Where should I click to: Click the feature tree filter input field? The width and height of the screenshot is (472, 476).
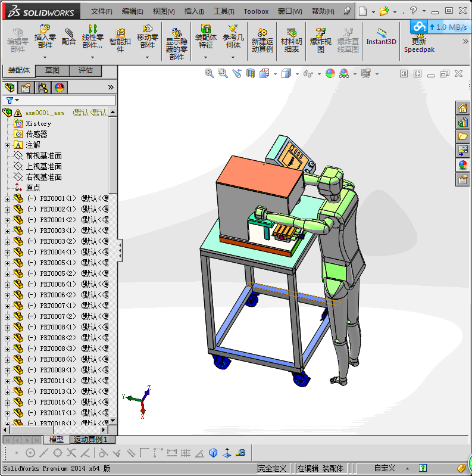tap(60, 100)
